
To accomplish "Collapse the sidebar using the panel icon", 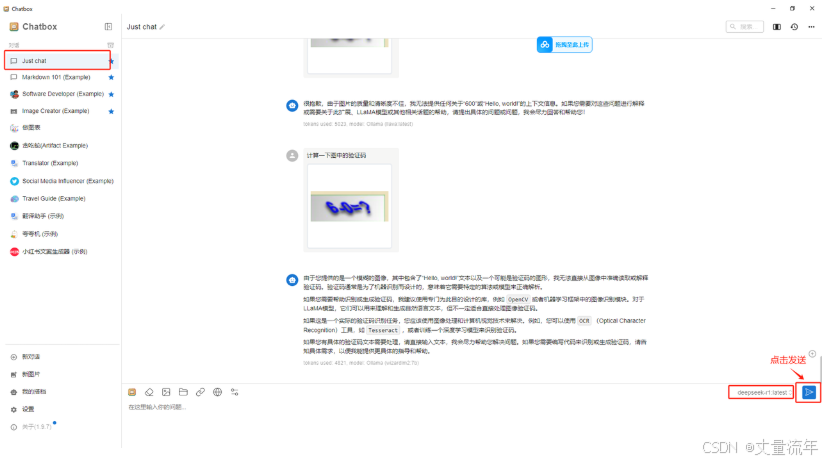I will point(108,26).
